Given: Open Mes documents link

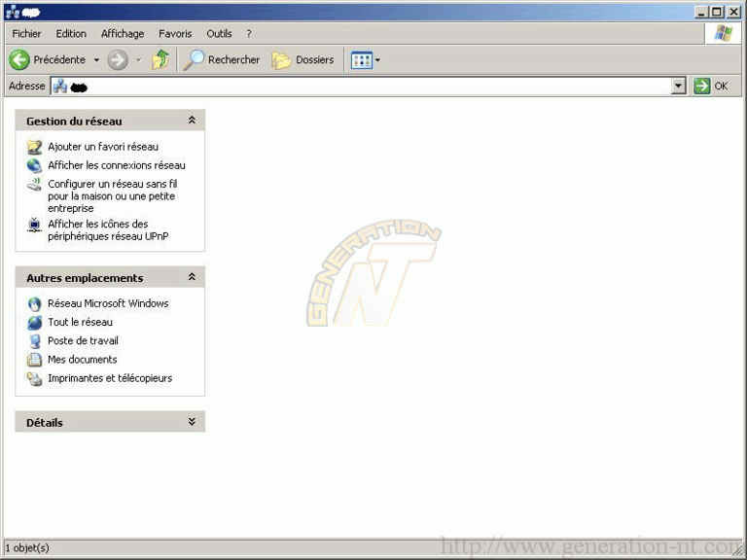Looking at the screenshot, I should [83, 360].
